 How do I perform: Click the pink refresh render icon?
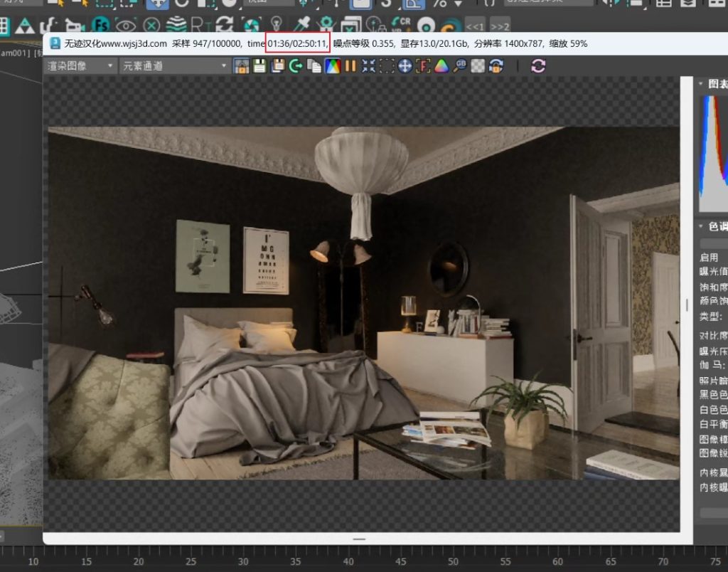(x=538, y=66)
